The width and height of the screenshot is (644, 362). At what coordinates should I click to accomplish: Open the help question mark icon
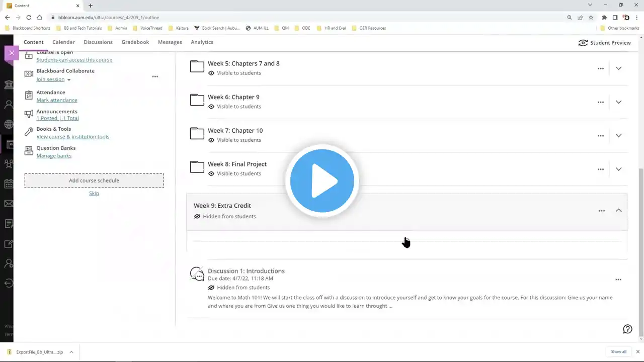click(x=627, y=329)
